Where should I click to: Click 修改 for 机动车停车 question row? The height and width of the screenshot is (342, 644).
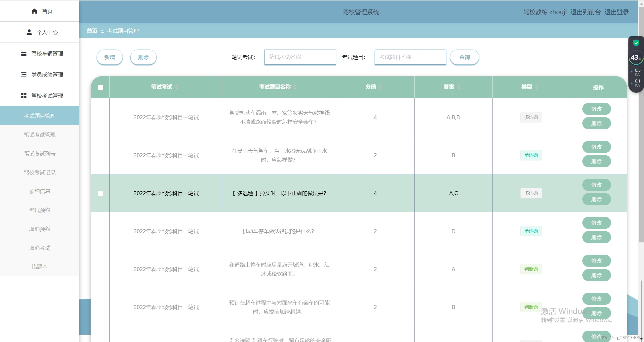(x=596, y=223)
